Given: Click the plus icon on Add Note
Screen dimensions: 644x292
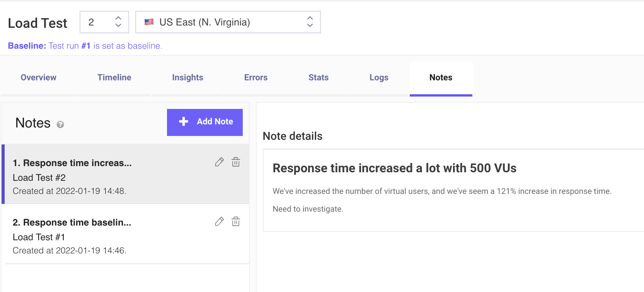Looking at the screenshot, I should click(184, 121).
